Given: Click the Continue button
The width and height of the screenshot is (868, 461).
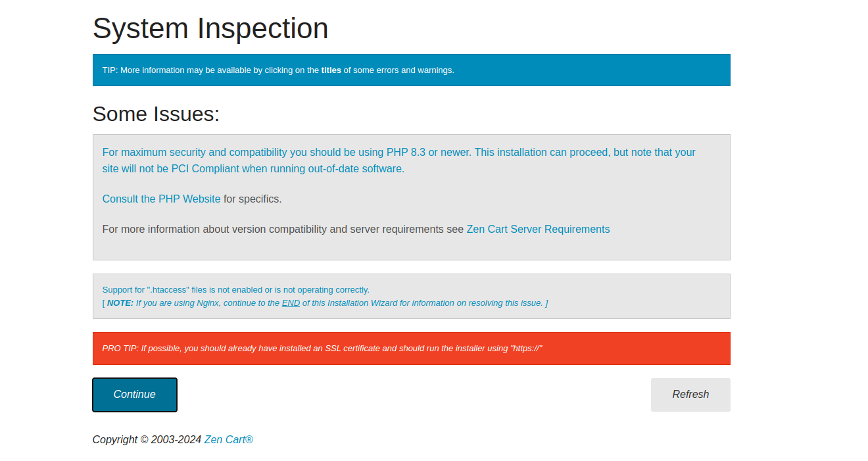Looking at the screenshot, I should [134, 395].
